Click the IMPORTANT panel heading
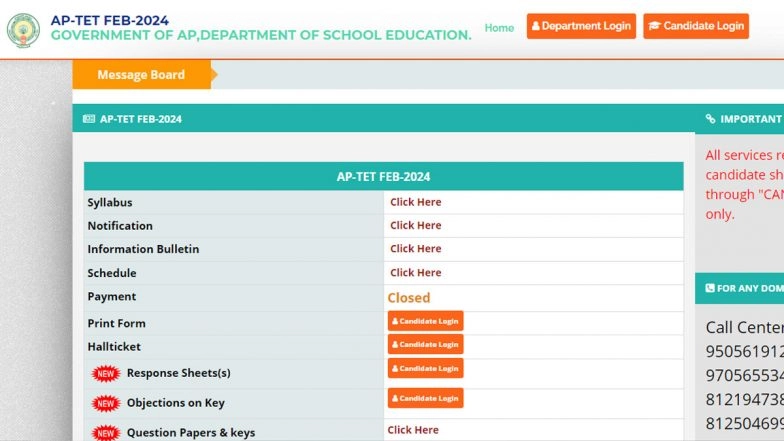This screenshot has width=784, height=441. tap(750, 119)
